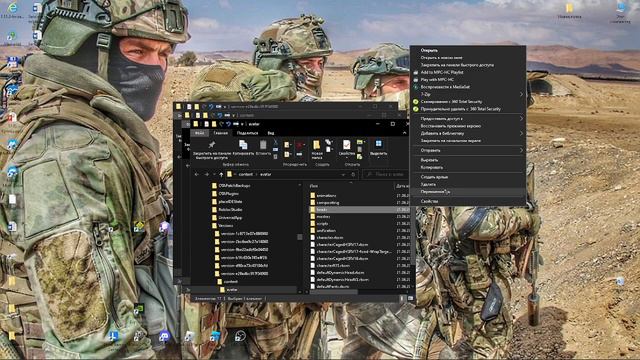Click the character.rbxm file icon
Image resolution: width=640 pixels, height=360 pixels.
coord(313,238)
